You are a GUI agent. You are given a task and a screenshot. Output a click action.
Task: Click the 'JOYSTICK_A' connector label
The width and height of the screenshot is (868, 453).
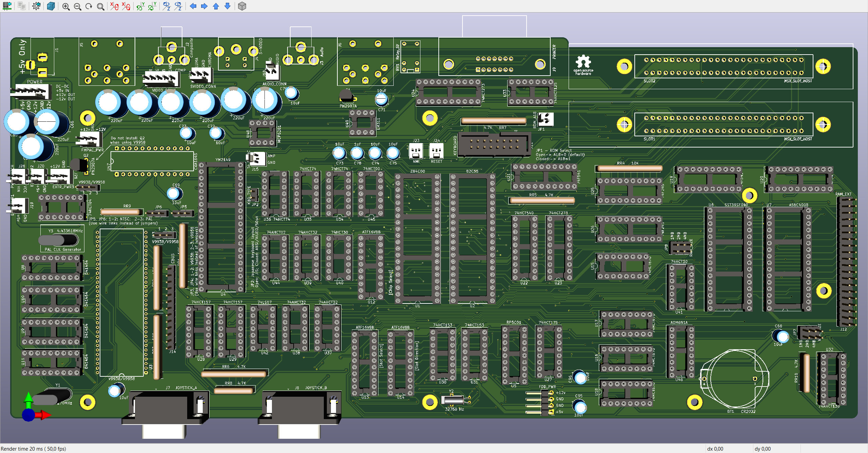(x=186, y=388)
